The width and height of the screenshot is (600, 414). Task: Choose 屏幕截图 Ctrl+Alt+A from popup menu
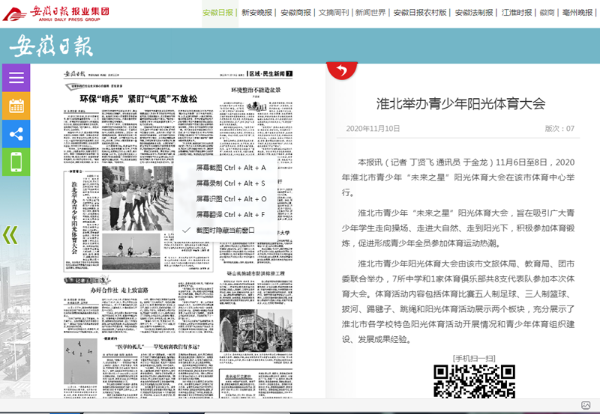click(231, 168)
